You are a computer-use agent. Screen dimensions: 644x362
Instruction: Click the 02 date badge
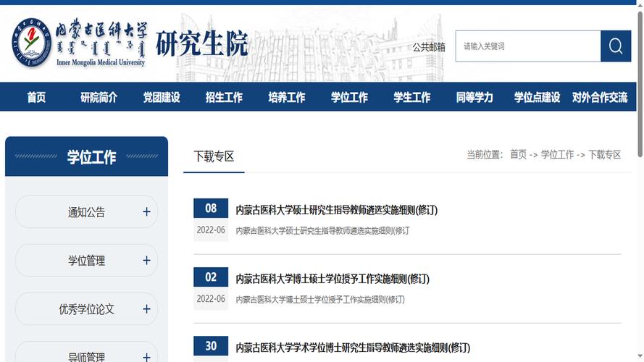[x=211, y=277]
